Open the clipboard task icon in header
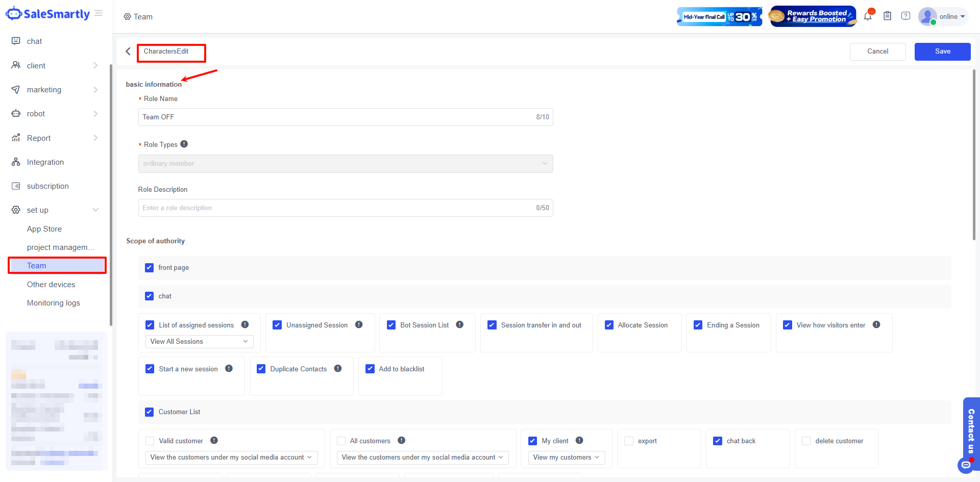Screen dimensions: 980x482 [887, 16]
